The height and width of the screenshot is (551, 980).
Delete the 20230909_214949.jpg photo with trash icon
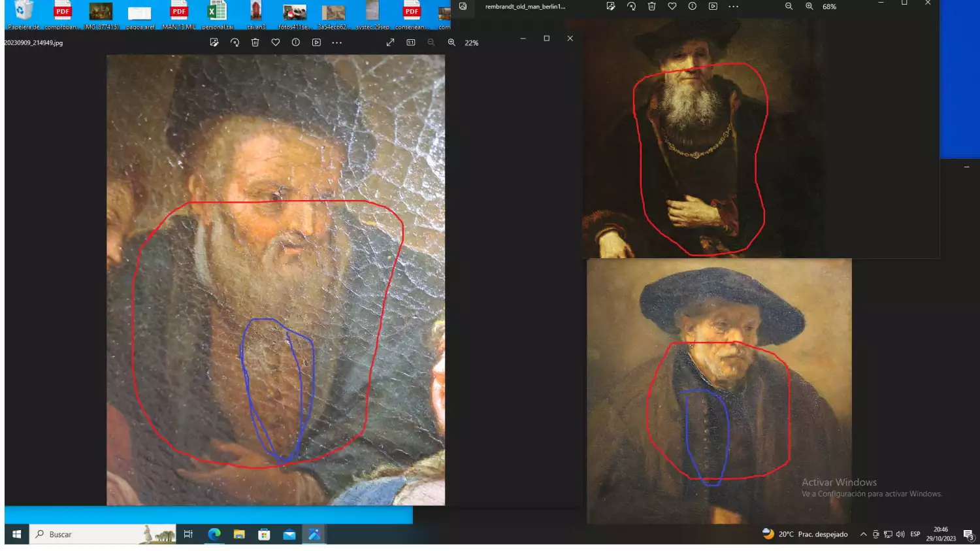(x=255, y=42)
